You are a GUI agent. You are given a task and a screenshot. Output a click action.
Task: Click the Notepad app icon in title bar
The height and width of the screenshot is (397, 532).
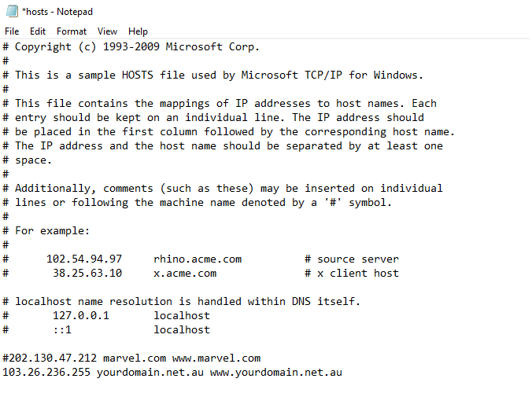pos(12,11)
